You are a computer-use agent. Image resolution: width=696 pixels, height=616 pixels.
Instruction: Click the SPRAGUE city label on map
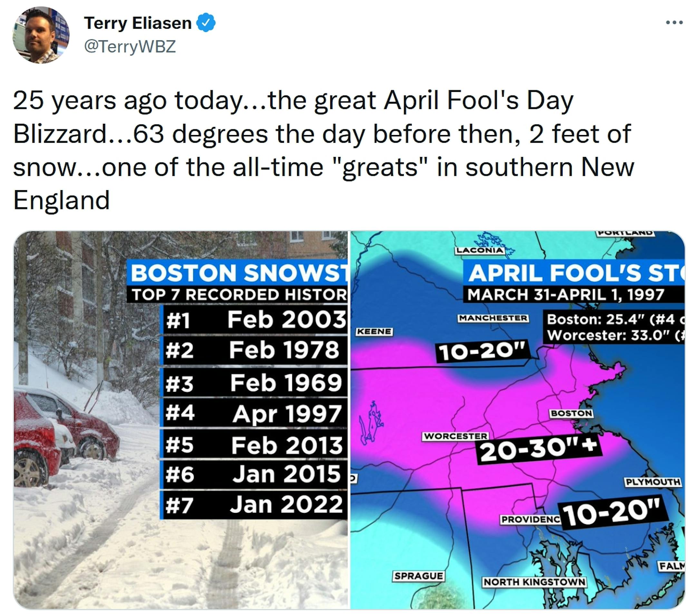[x=419, y=576]
